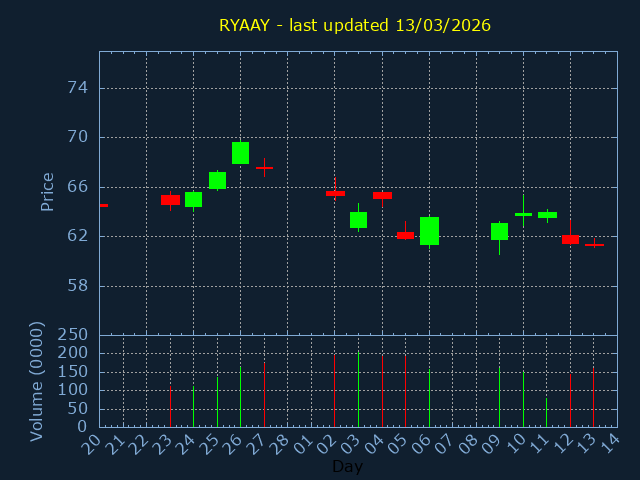This screenshot has height=480, width=640.
Task: Click the red candlestick on day 02
Action: [335, 193]
